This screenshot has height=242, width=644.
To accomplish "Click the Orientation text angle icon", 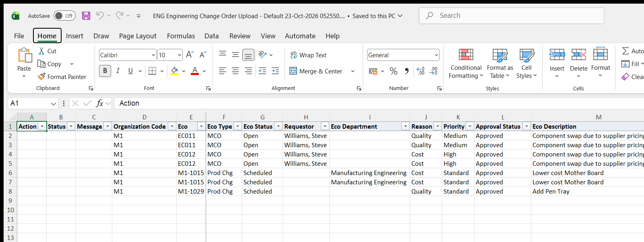I will [x=263, y=54].
